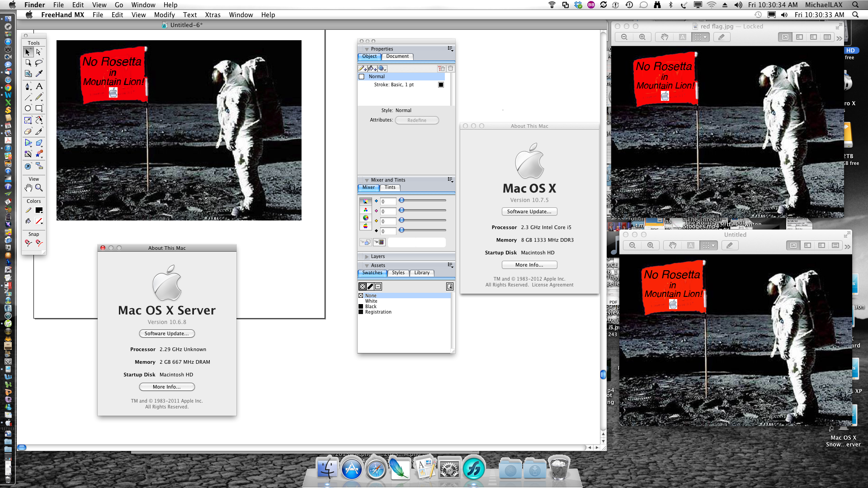This screenshot has height=488, width=868.
Task: Select the Fill selector in Swatches panel
Action: pyautogui.click(x=363, y=286)
